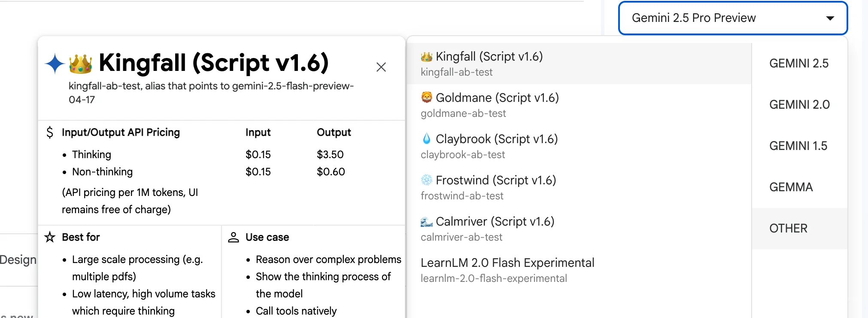Click the snowflake icon beside Frostwind

(x=426, y=180)
